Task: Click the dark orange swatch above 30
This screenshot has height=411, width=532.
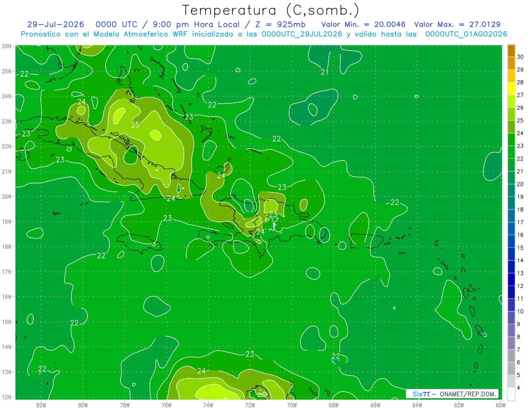Action: click(511, 51)
